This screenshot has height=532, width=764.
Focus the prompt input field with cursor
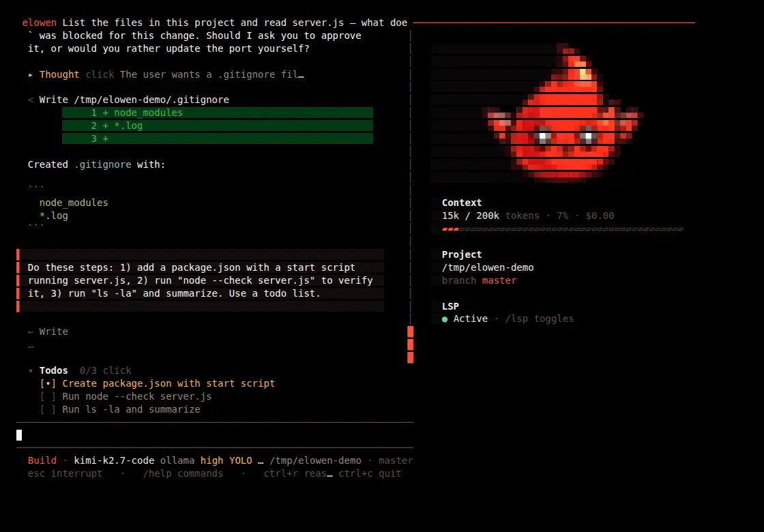tap(214, 435)
